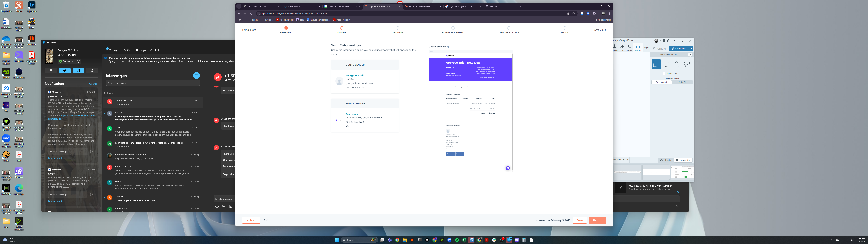Switch to Products | Standard Plans tab

point(423,6)
